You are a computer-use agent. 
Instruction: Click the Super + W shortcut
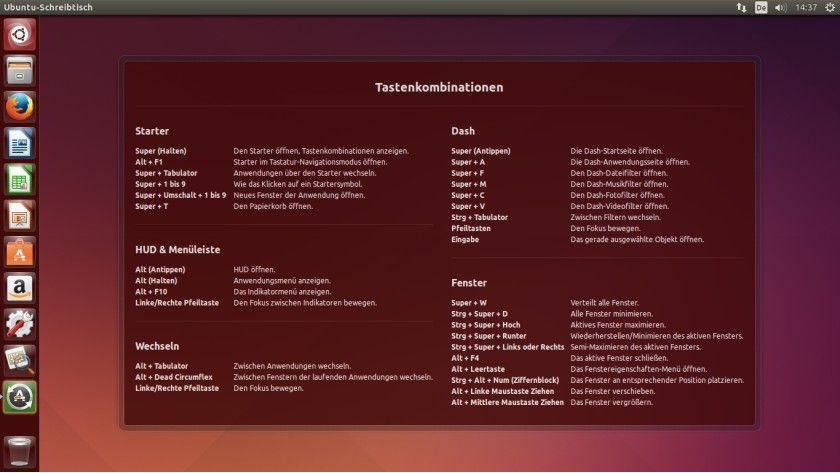pyautogui.click(x=469, y=303)
